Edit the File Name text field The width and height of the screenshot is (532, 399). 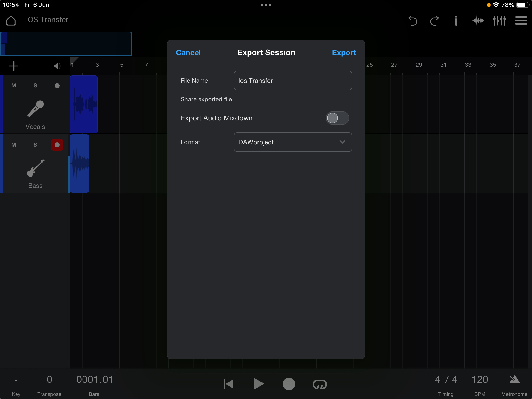coord(293,81)
